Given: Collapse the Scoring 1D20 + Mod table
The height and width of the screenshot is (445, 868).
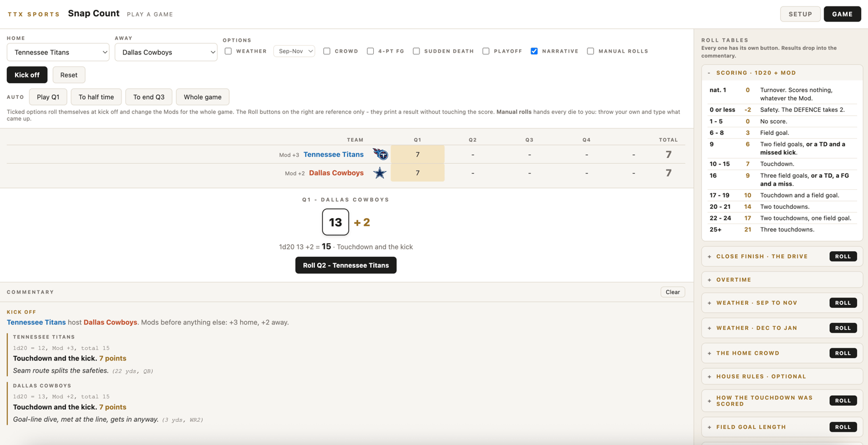Looking at the screenshot, I should 782,73.
